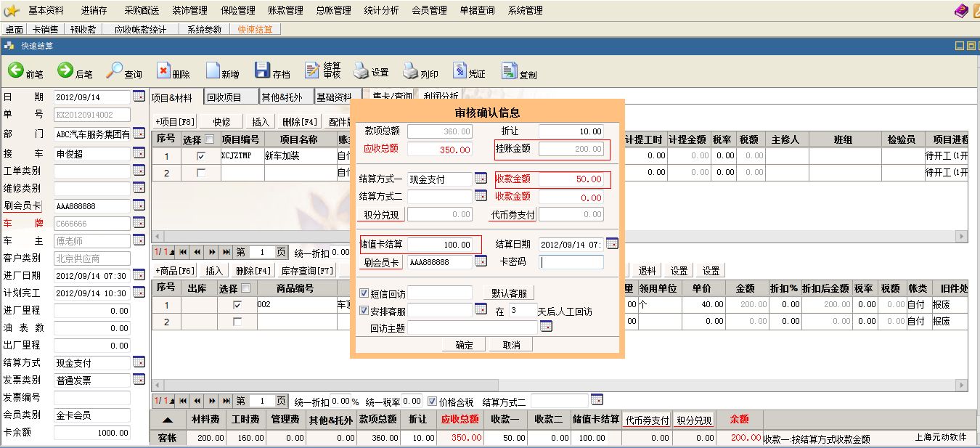Image resolution: width=980 pixels, height=448 pixels.
Task: Open toolbar 设置 settings
Action: point(371,71)
